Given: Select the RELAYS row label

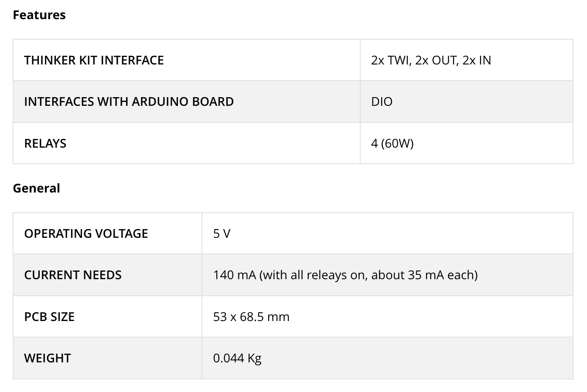Looking at the screenshot, I should (45, 143).
